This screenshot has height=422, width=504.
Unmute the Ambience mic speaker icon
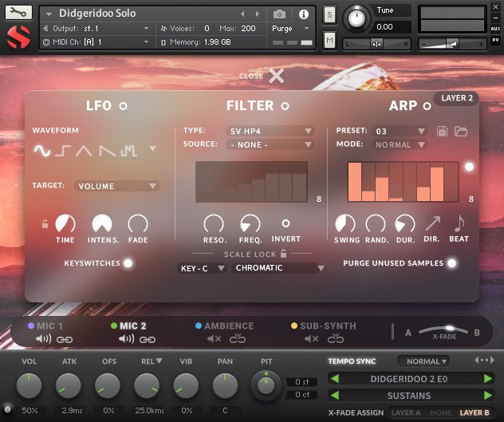[215, 339]
